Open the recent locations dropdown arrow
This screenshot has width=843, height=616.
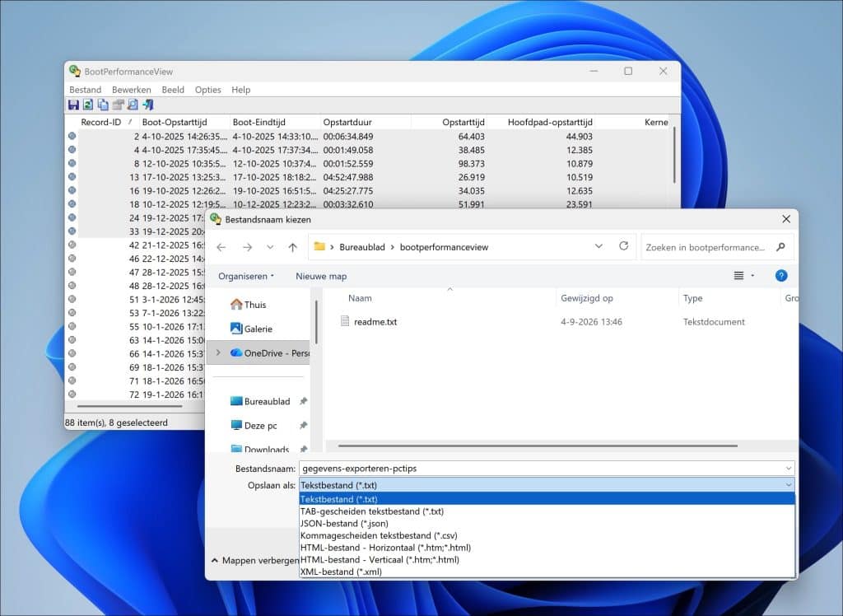[270, 247]
